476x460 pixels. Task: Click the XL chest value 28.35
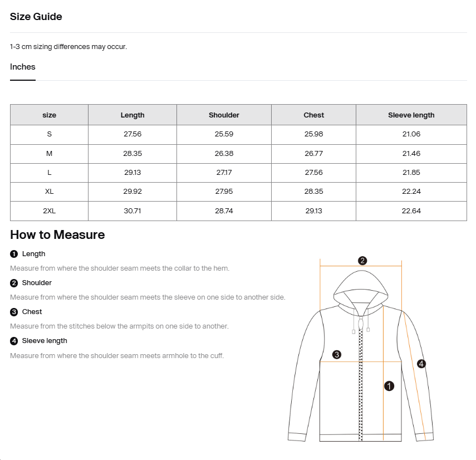pyautogui.click(x=313, y=192)
